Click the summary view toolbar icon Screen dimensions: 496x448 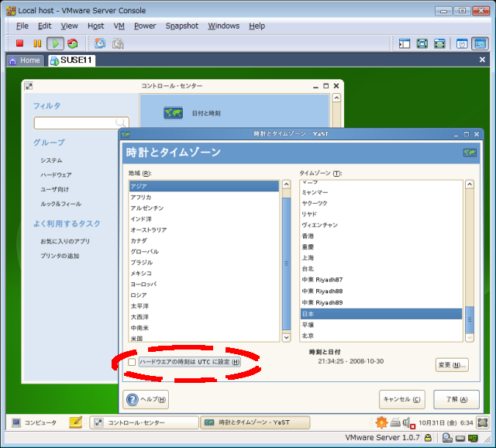462,43
